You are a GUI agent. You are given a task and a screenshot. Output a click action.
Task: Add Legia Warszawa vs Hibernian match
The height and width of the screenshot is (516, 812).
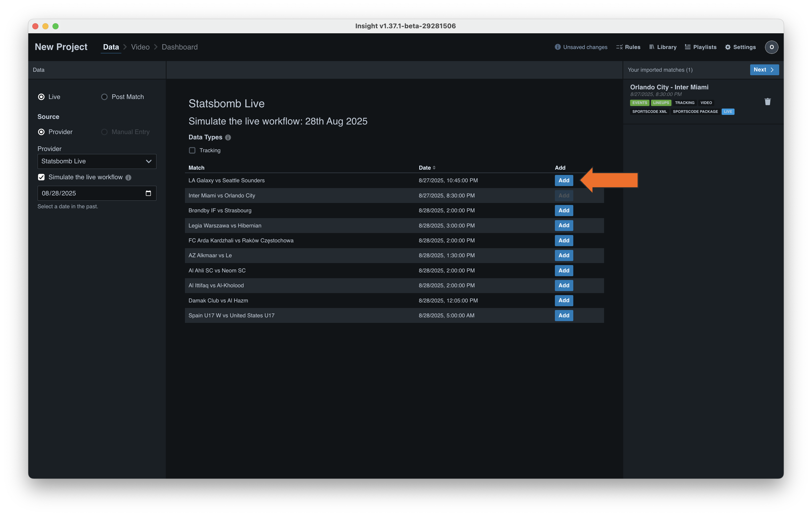pyautogui.click(x=564, y=225)
